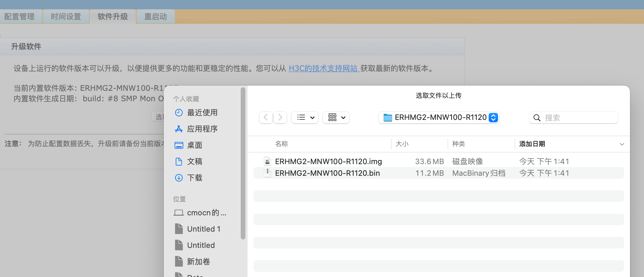Click the document icon next to 文稿
This screenshot has height=277, width=644.
click(x=179, y=161)
